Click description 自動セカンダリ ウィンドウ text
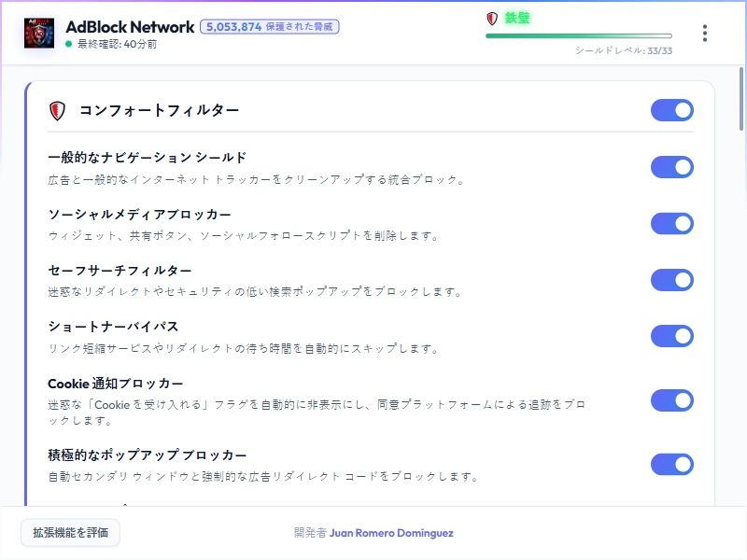This screenshot has height=560, width=747. tap(263, 476)
